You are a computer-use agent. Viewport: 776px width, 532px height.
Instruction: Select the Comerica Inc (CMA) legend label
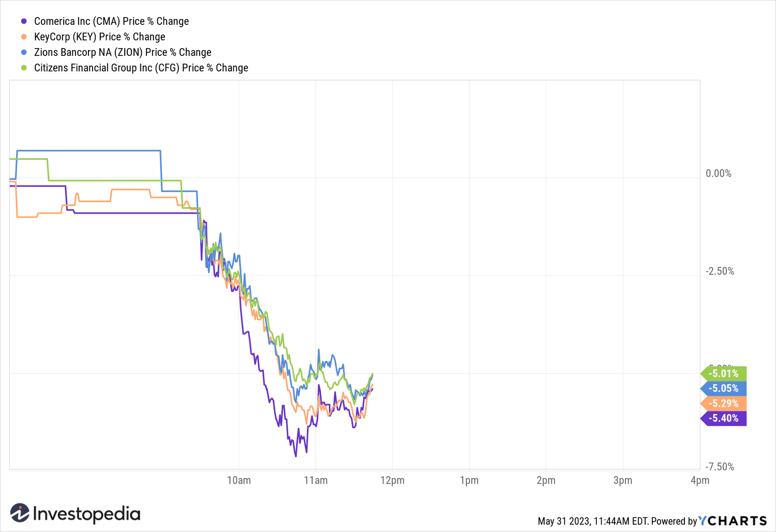tap(111, 21)
